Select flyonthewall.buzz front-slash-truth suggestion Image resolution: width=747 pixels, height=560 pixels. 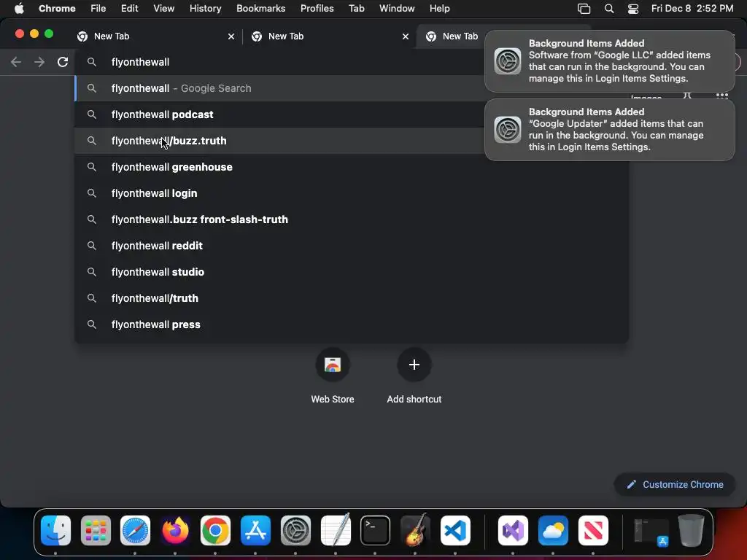pos(352,219)
